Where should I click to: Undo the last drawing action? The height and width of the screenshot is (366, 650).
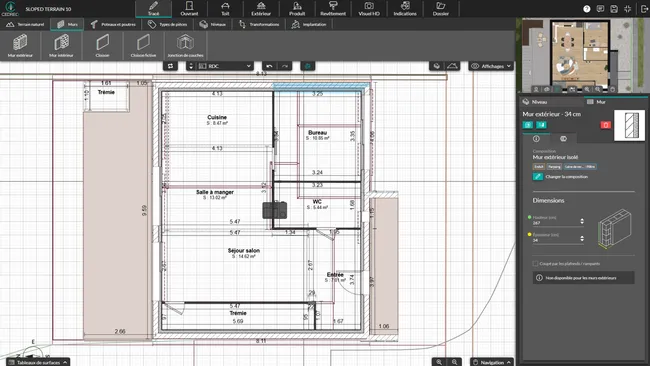(269, 66)
